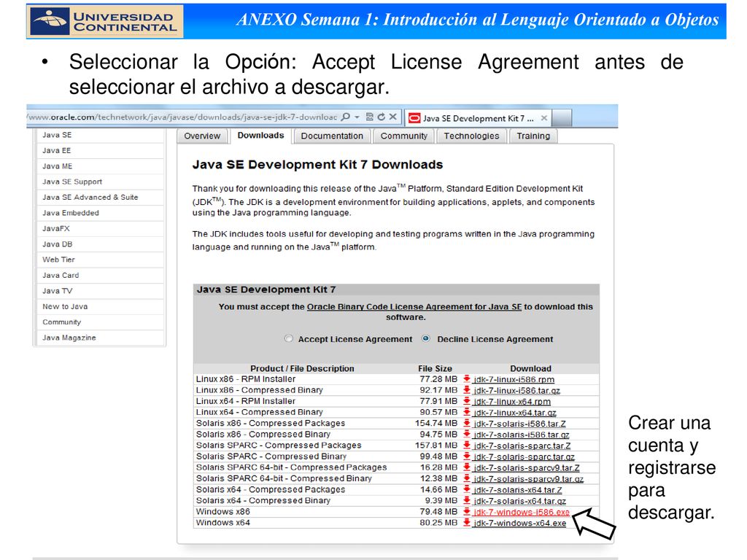Click the red download arrow beside jdk-7-solaris-x64.tar.Z
This screenshot has width=747, height=560.
tap(467, 489)
